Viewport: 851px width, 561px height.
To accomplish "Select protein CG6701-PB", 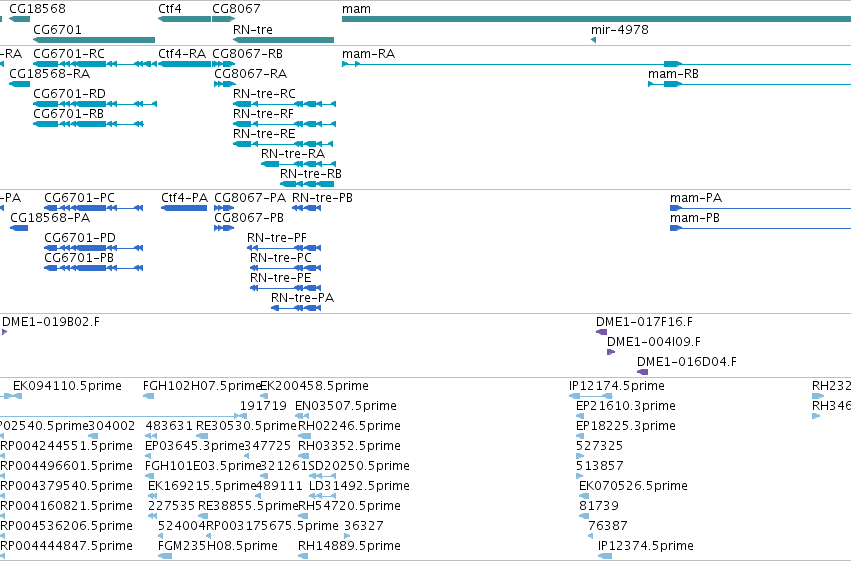I will click(x=93, y=269).
